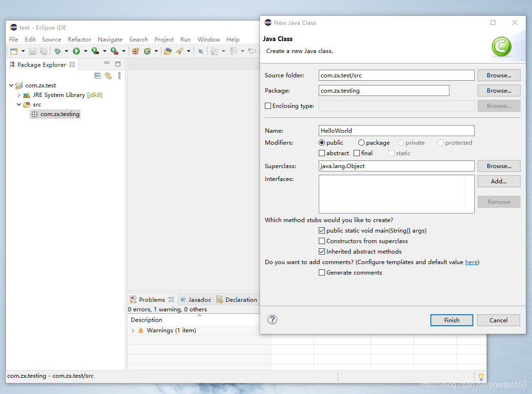Switch to the Javadoc tab
Viewport: 532px width, 394px height.
[196, 299]
